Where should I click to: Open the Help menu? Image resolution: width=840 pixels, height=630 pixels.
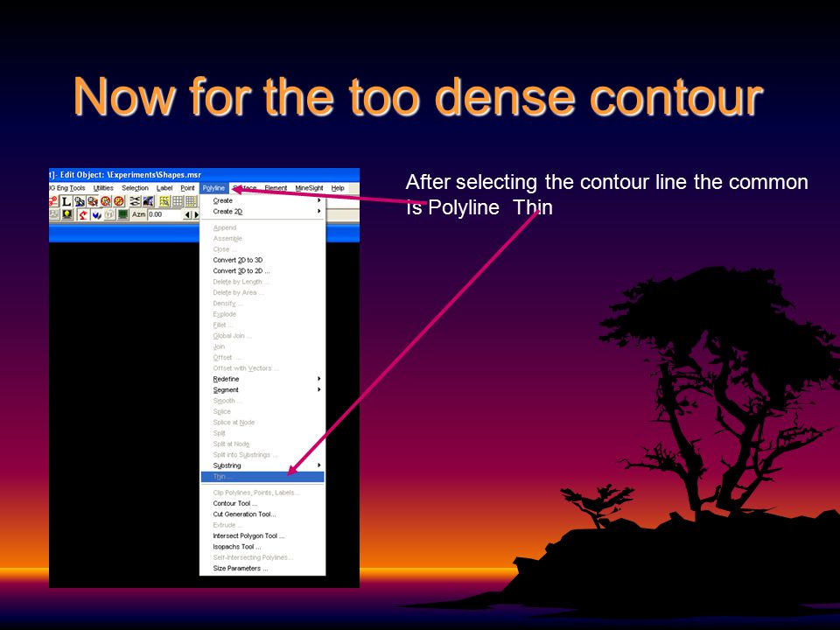[x=338, y=188]
